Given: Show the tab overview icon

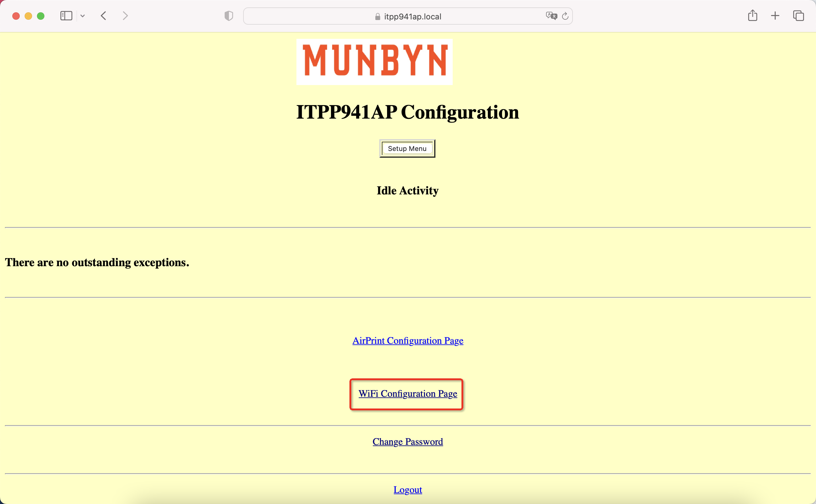Looking at the screenshot, I should pos(798,16).
